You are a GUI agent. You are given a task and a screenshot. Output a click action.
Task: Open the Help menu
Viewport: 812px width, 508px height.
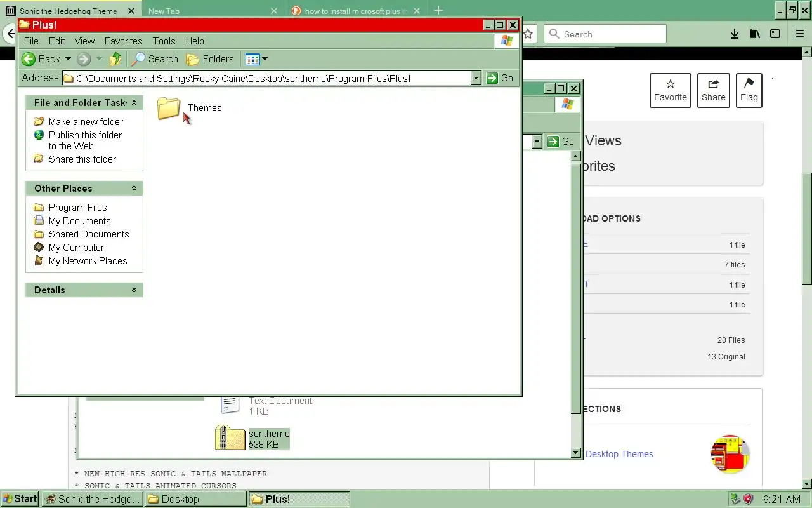pyautogui.click(x=195, y=41)
